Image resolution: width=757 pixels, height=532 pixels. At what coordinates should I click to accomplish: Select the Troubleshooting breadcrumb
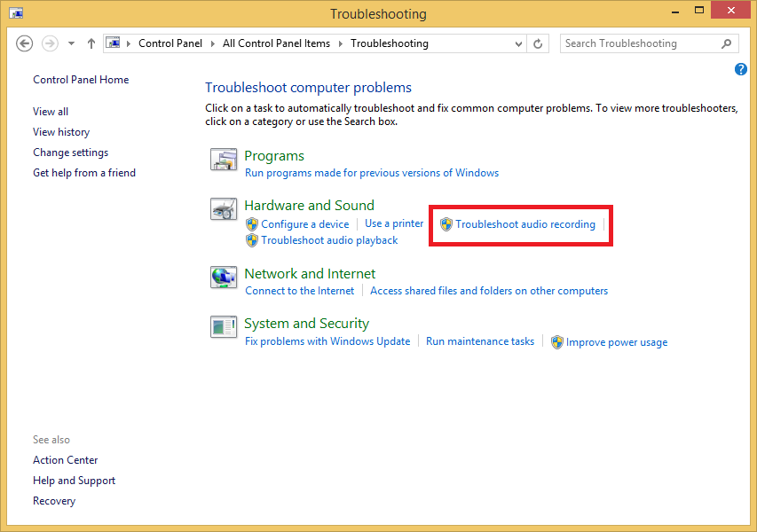coord(389,43)
